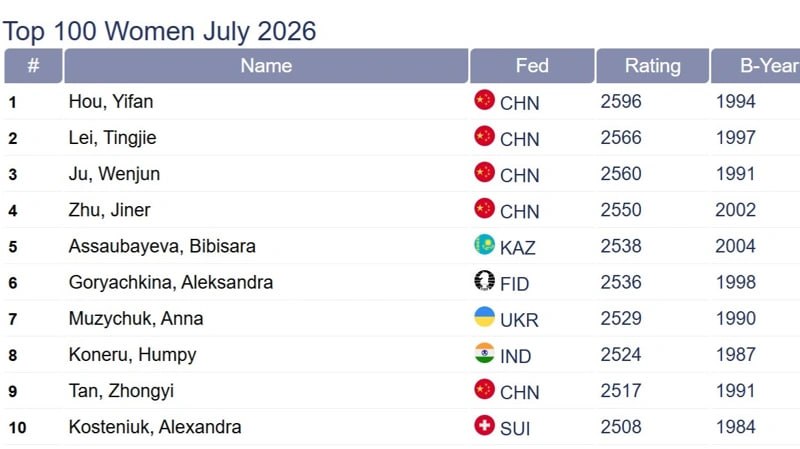Open Kosteniuk, Alexandra player profile
The width and height of the screenshot is (800, 449).
click(x=155, y=427)
